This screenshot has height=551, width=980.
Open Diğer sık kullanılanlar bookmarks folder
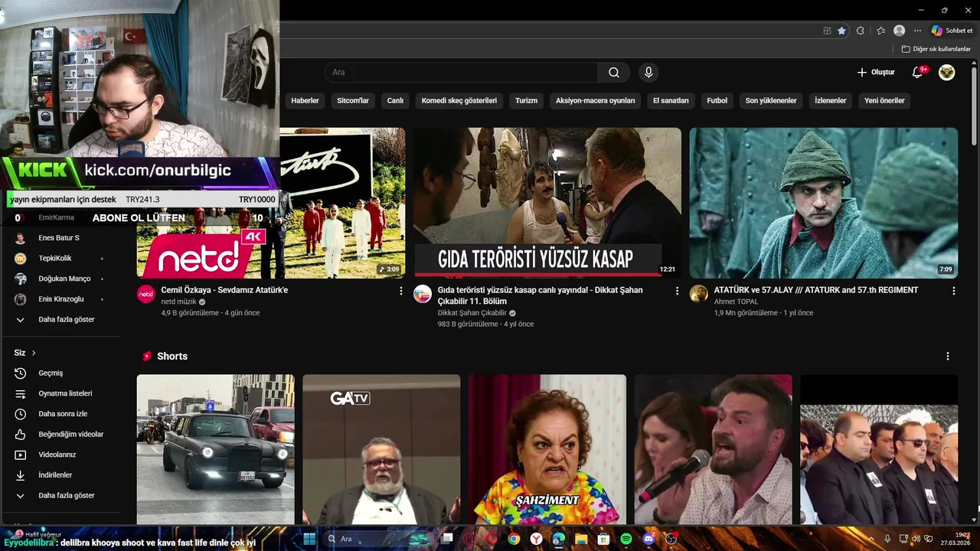coord(936,49)
